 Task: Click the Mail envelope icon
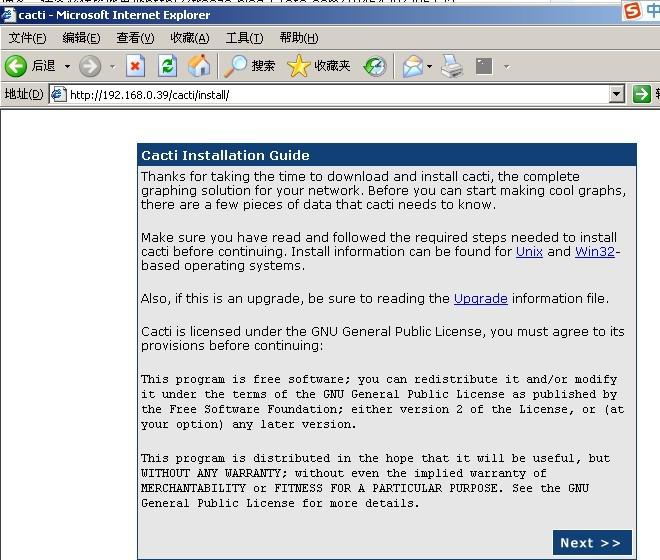click(x=413, y=66)
